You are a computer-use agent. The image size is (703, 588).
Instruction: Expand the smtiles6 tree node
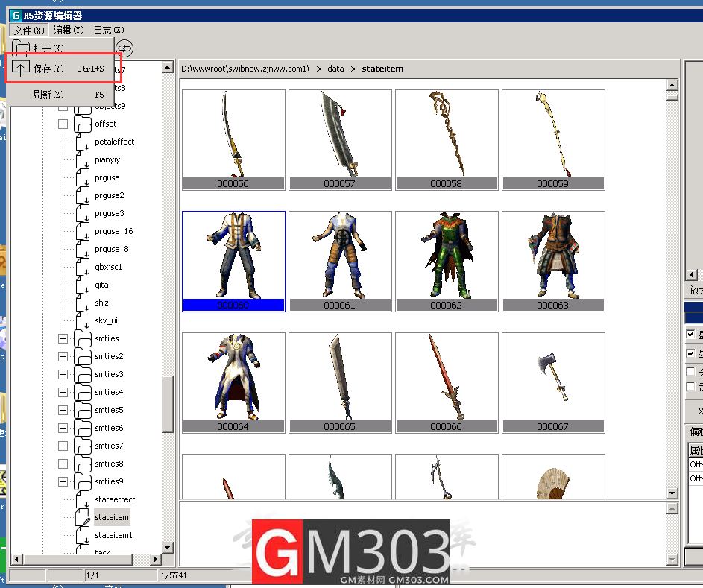tap(63, 428)
